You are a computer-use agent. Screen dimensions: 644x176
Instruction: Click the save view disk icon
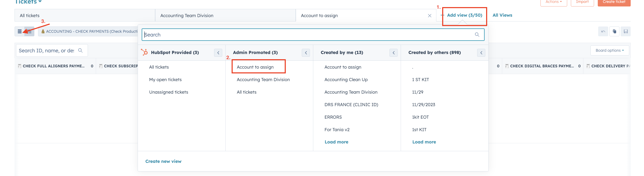[x=625, y=31]
